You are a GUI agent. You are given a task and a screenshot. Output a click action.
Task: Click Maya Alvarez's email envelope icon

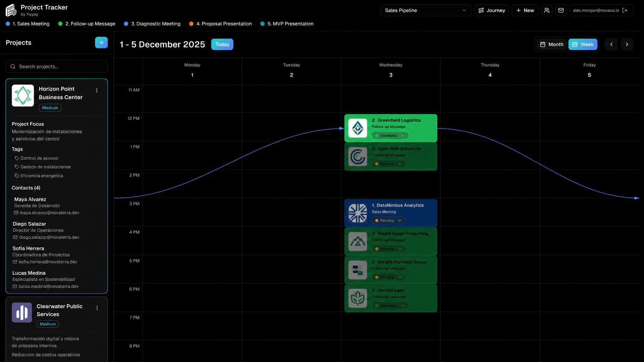pyautogui.click(x=16, y=213)
